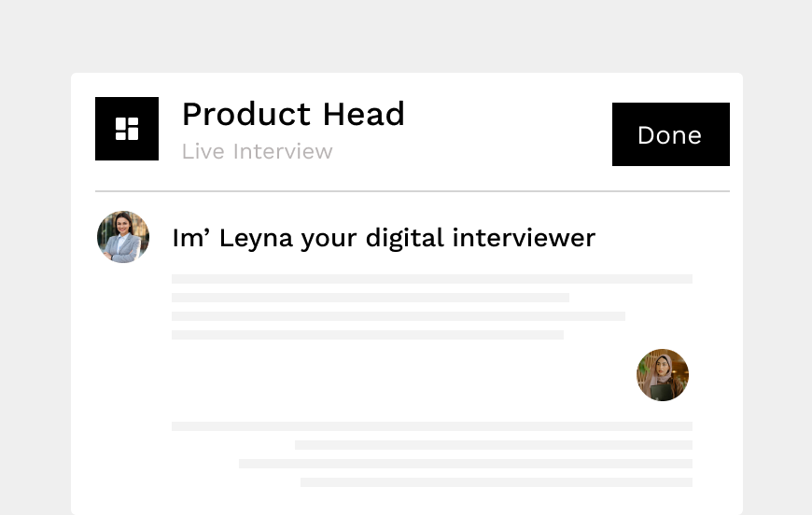This screenshot has height=515, width=812.
Task: Click the "Im' Leyna your digital interviewer" message
Action: coord(383,238)
